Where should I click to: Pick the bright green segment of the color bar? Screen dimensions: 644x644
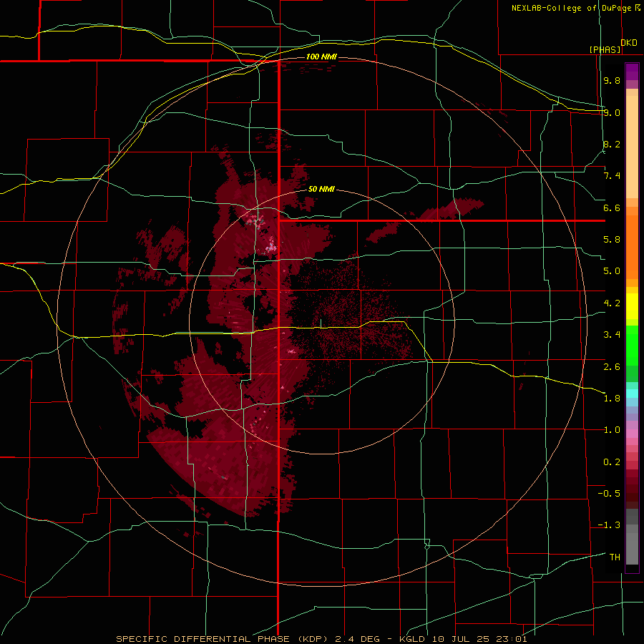632,346
